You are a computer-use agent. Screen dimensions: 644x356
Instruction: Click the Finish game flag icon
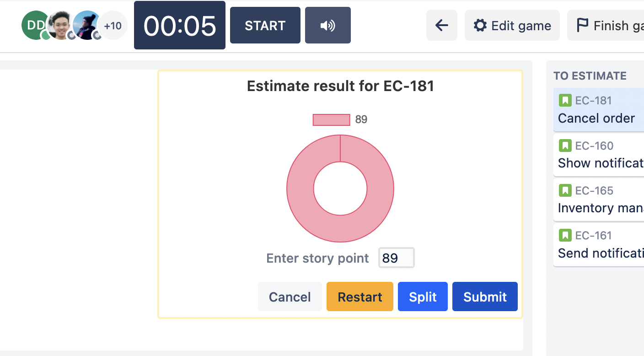click(582, 26)
